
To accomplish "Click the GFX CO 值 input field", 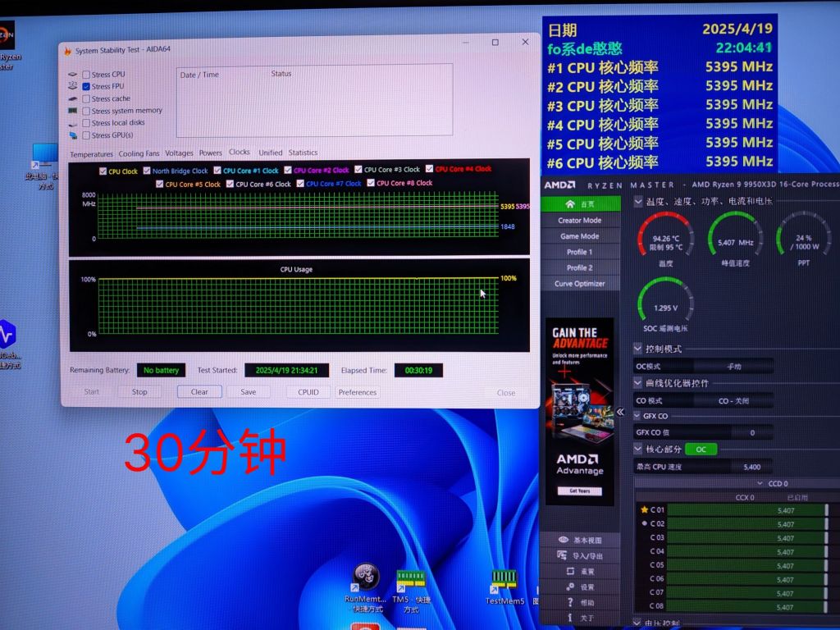I will tap(751, 432).
